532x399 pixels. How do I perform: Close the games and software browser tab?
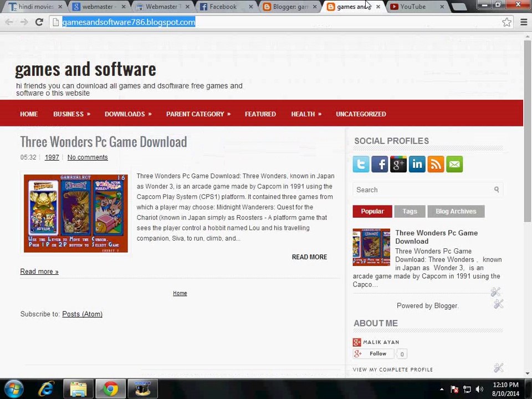[378, 7]
